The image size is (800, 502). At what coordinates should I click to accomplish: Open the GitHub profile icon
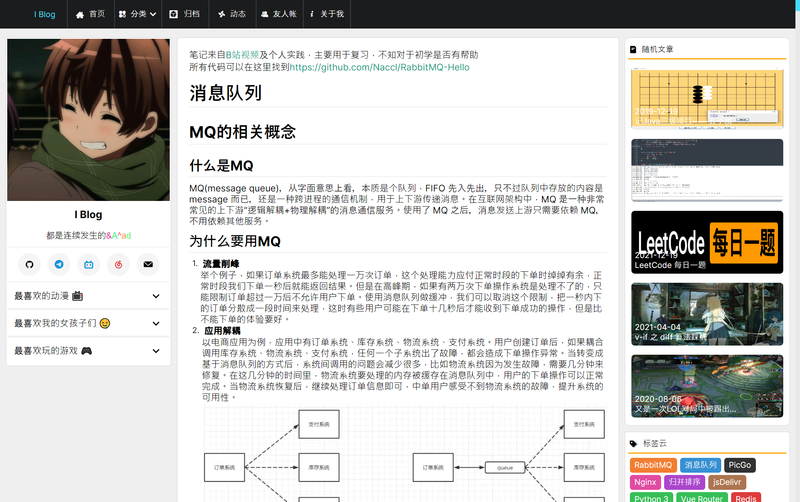click(x=29, y=264)
